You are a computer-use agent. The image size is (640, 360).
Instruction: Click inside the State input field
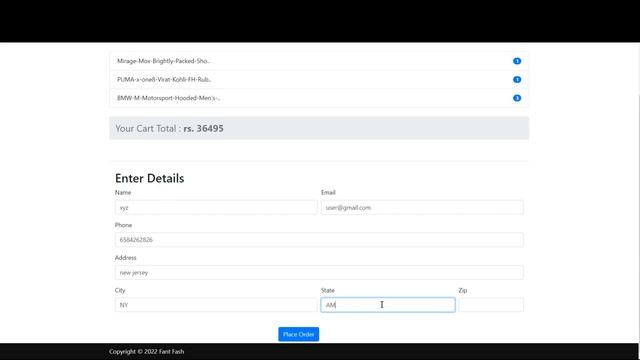coord(388,305)
